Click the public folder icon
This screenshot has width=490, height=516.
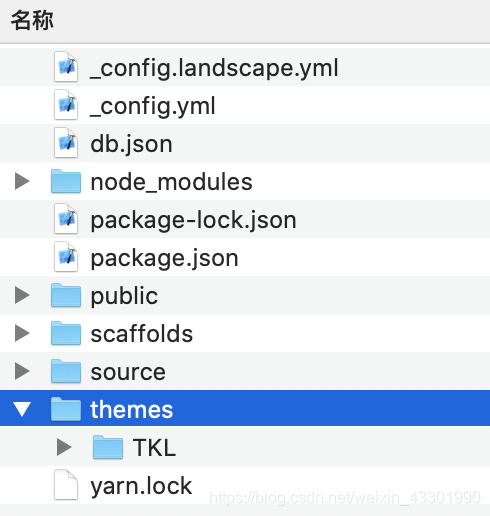(x=66, y=295)
